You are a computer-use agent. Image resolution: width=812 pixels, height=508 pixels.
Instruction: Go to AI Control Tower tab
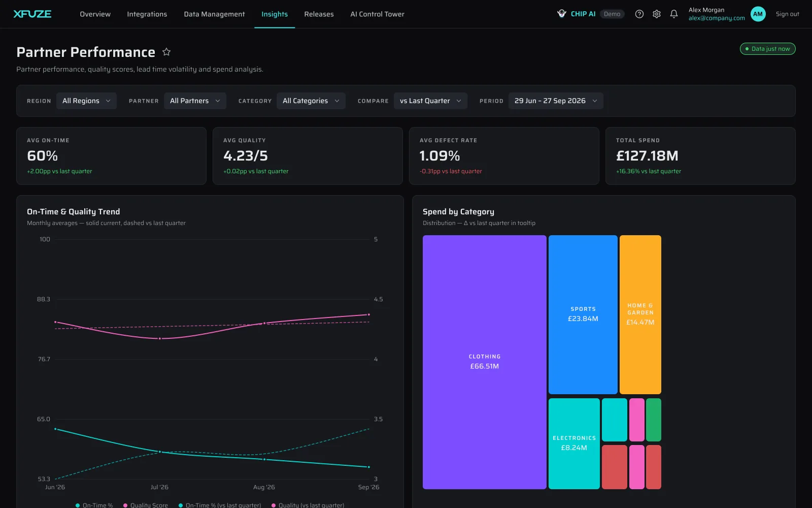click(377, 14)
